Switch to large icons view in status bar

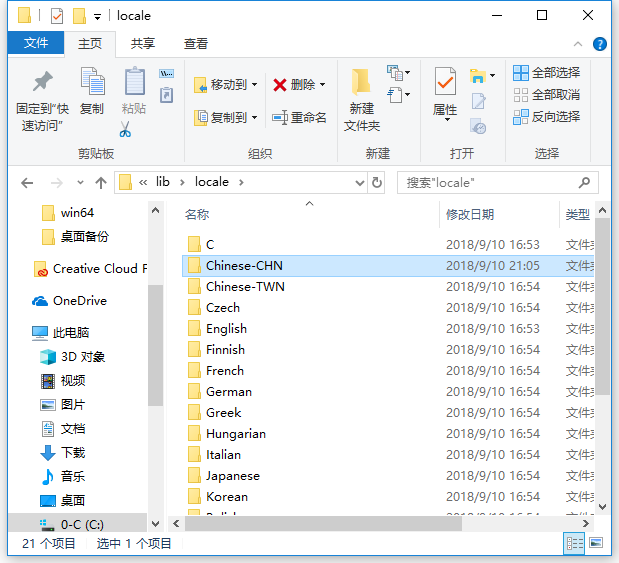[x=596, y=543]
